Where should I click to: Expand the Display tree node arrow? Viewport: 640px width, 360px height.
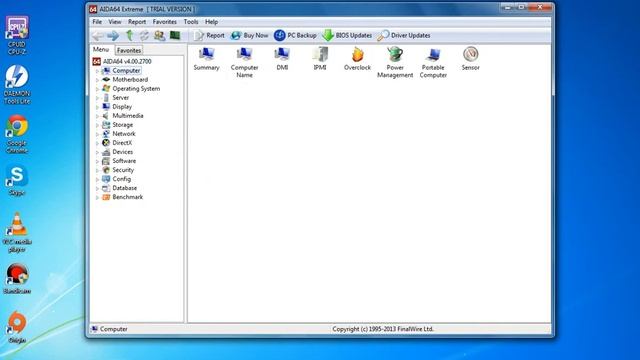coord(98,107)
